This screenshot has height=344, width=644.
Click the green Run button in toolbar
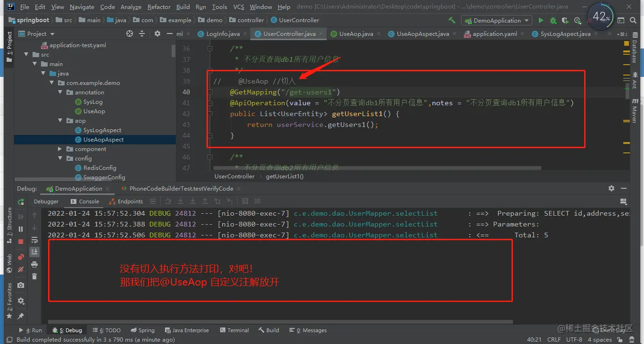tap(541, 20)
